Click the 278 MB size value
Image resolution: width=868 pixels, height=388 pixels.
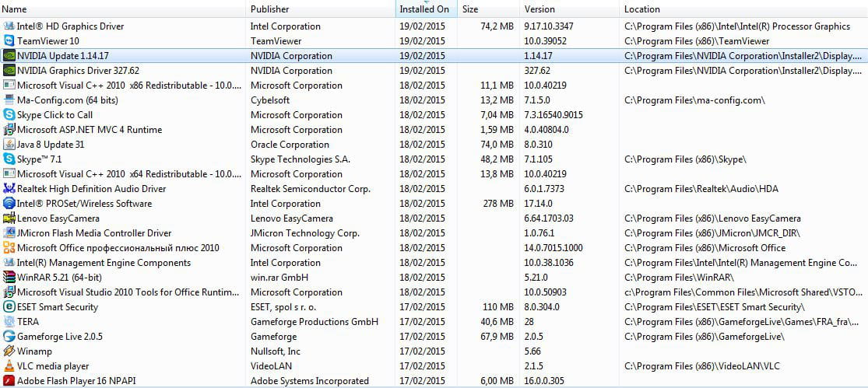498,204
